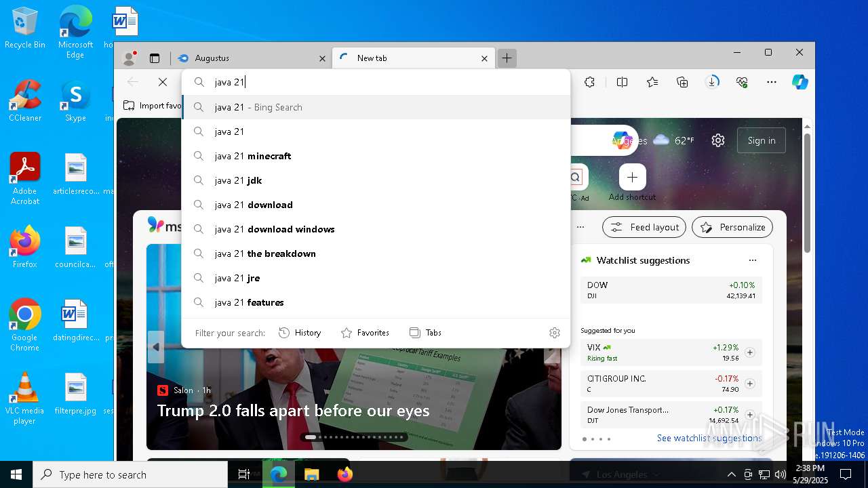Screen dimensions: 868x488
Task: Go to previous carousel news story
Action: pos(156,347)
